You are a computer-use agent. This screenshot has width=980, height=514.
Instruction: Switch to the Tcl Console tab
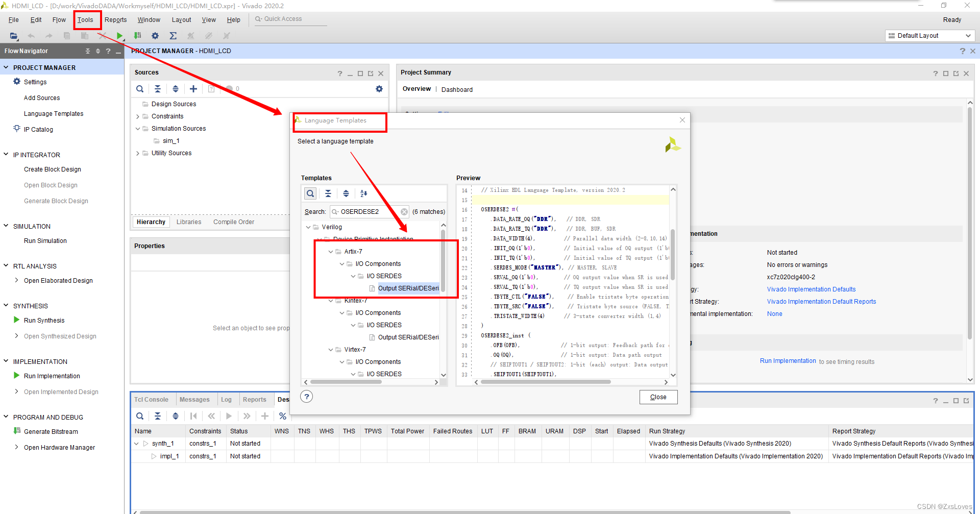151,400
